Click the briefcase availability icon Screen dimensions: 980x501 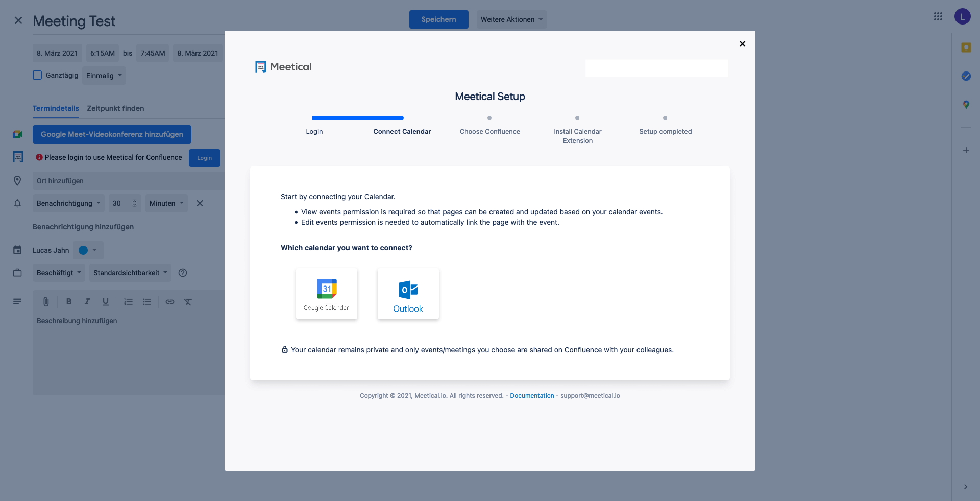[x=17, y=273]
